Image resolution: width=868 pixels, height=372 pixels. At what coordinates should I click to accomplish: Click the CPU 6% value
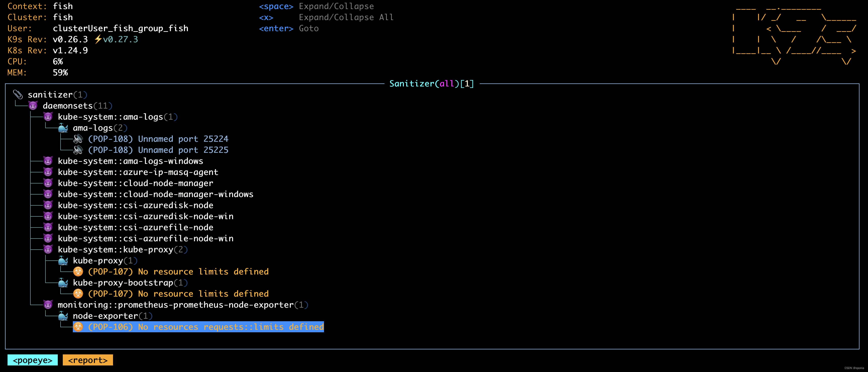click(x=58, y=62)
